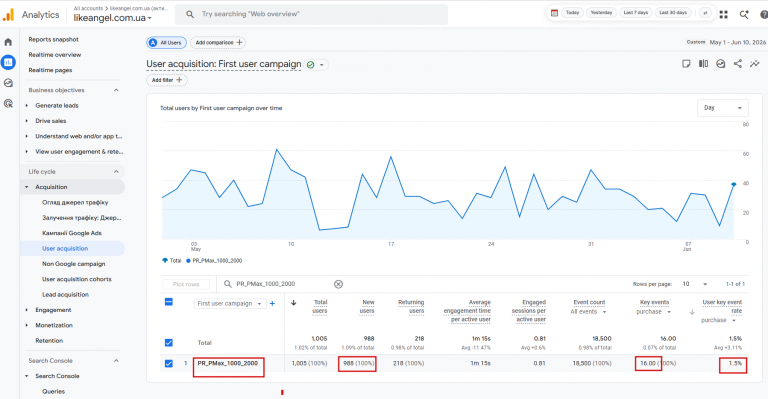Open Realtime overview
The height and width of the screenshot is (399, 768).
pos(55,55)
